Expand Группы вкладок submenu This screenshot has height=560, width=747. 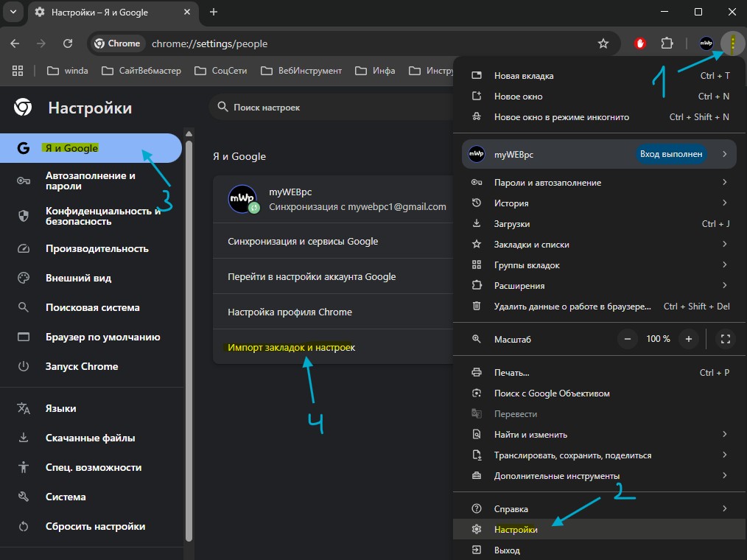pos(600,265)
